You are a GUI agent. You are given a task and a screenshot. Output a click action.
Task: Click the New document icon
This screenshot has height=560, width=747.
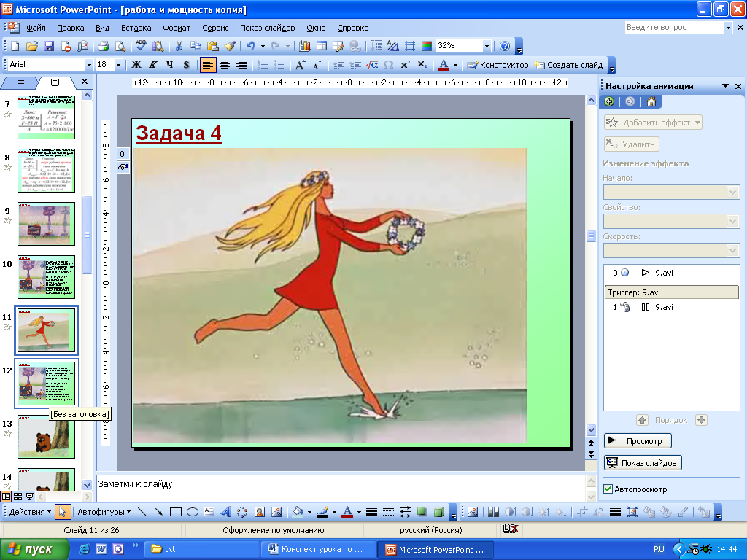pyautogui.click(x=15, y=46)
